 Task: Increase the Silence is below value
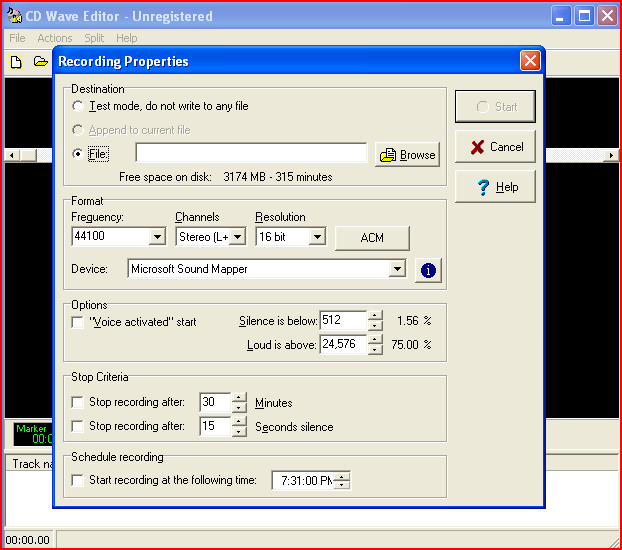tap(374, 315)
